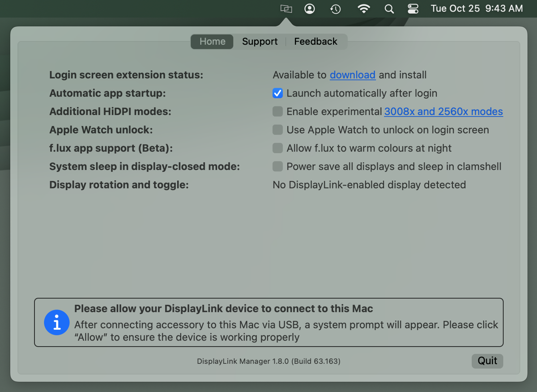This screenshot has width=537, height=392.
Task: Click the DisplayLink Manager version text
Action: click(x=268, y=361)
